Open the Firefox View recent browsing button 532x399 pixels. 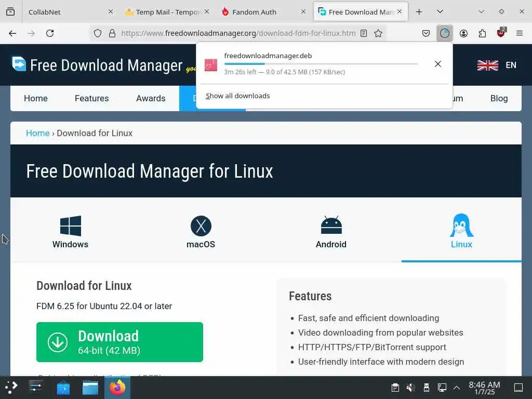pos(10,12)
